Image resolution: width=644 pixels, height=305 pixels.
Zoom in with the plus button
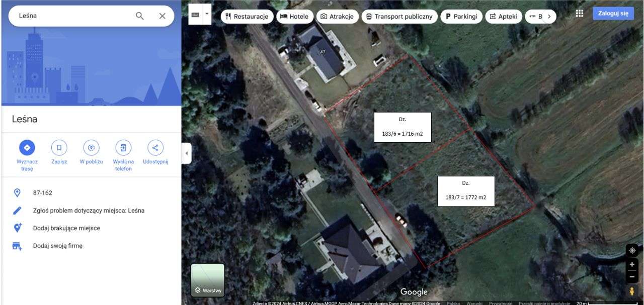tap(632, 265)
